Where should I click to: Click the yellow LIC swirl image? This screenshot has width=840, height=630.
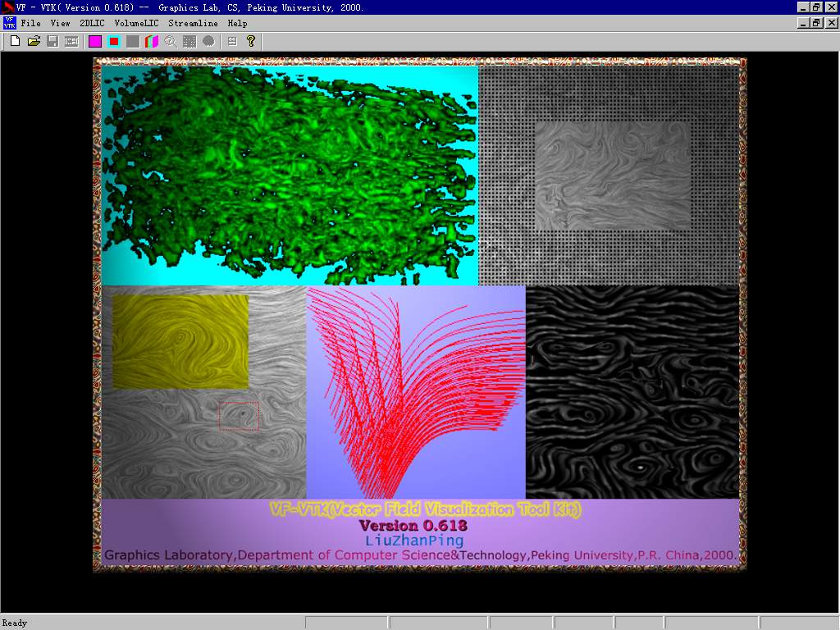pyautogui.click(x=180, y=342)
